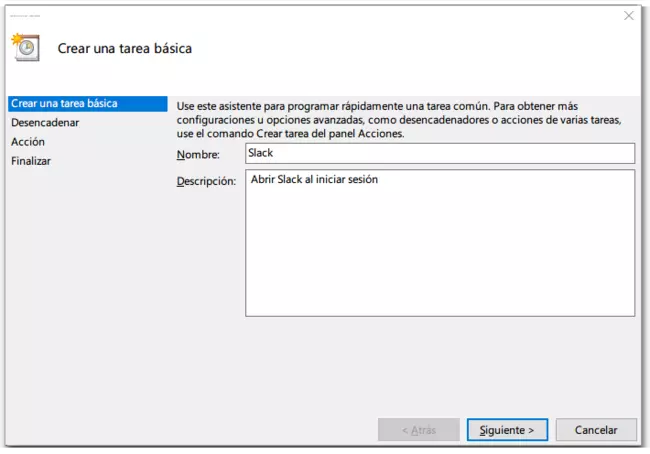Click the empty sidebar area below Finalizar

[85, 300]
